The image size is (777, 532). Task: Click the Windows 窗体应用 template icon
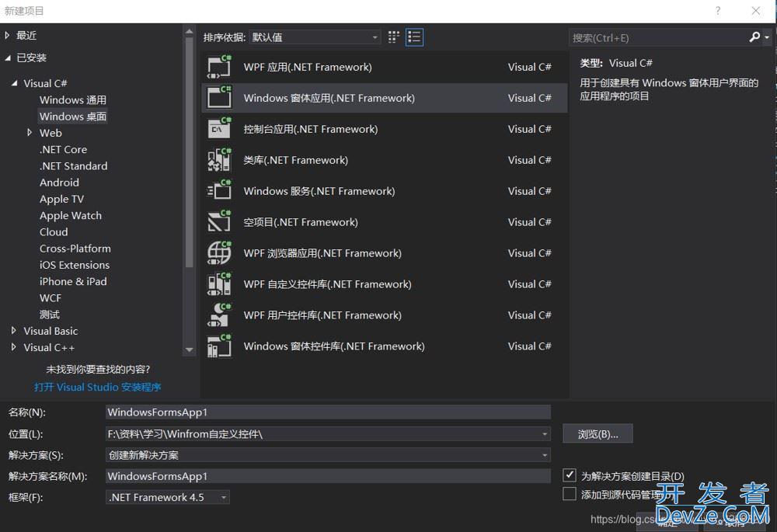(219, 98)
